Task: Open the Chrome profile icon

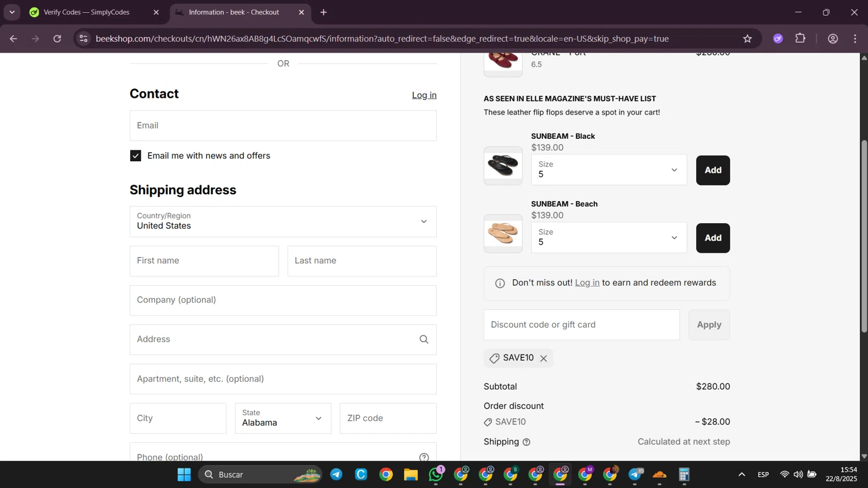Action: click(833, 39)
